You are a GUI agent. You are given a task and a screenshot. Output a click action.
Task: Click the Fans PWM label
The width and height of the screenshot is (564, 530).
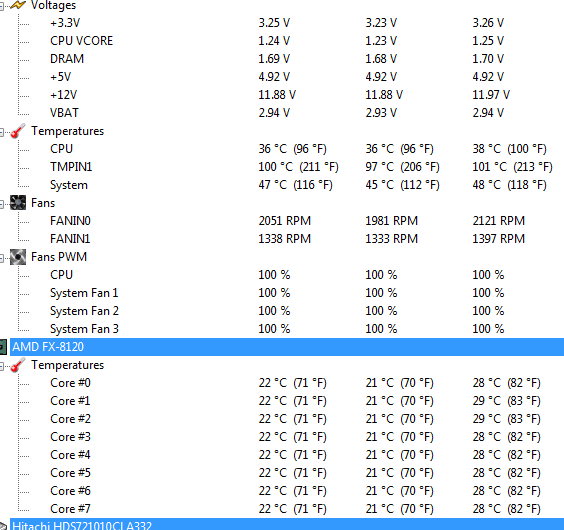59,257
